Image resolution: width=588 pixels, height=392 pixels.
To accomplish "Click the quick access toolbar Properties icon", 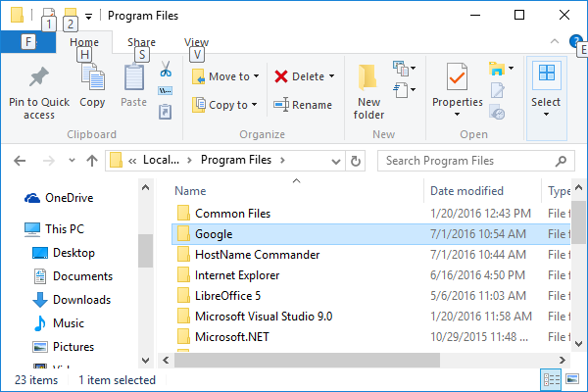I will [49, 15].
